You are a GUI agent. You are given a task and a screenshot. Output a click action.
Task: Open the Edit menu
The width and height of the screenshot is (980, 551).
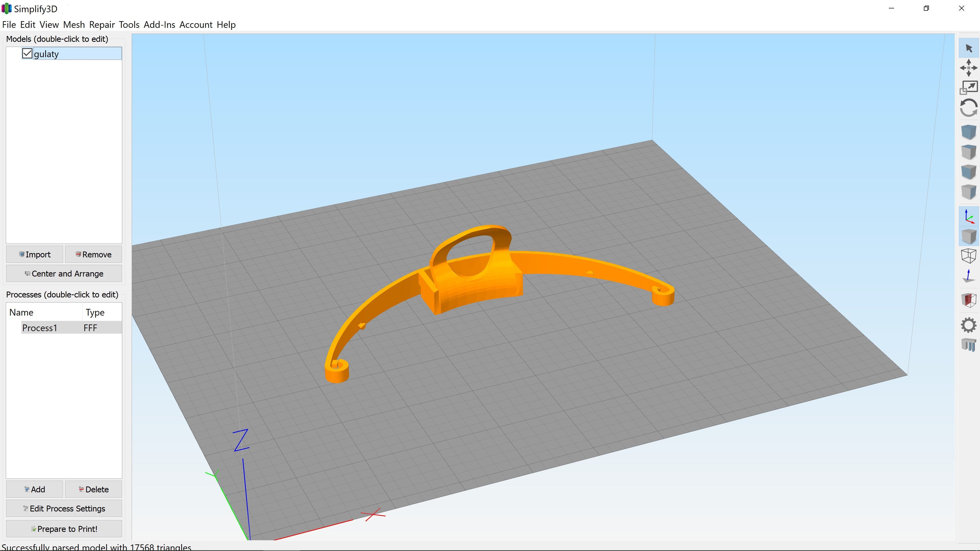point(28,25)
